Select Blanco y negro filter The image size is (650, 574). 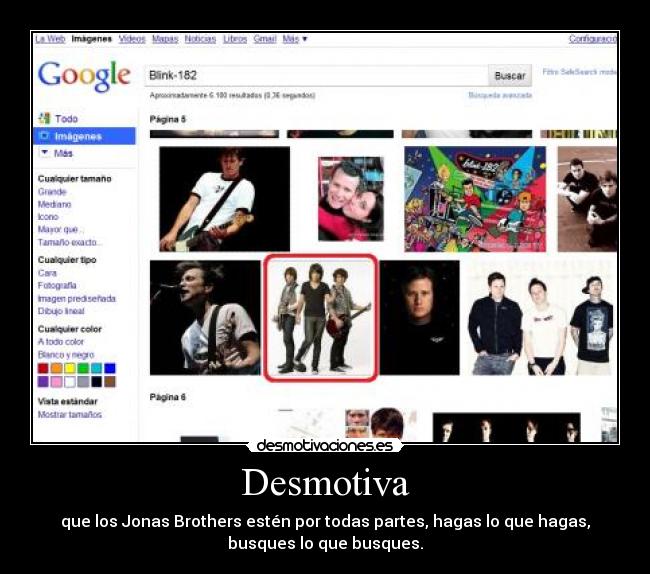click(66, 355)
